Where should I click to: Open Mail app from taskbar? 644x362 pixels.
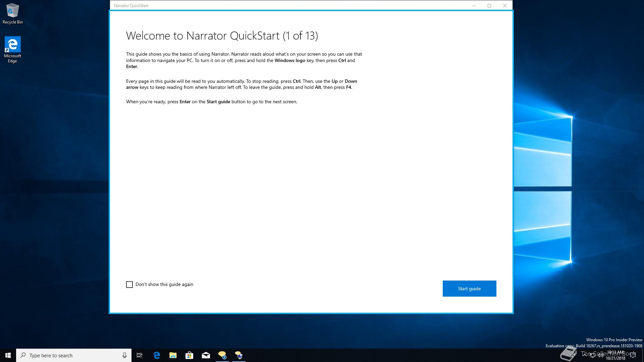(206, 355)
